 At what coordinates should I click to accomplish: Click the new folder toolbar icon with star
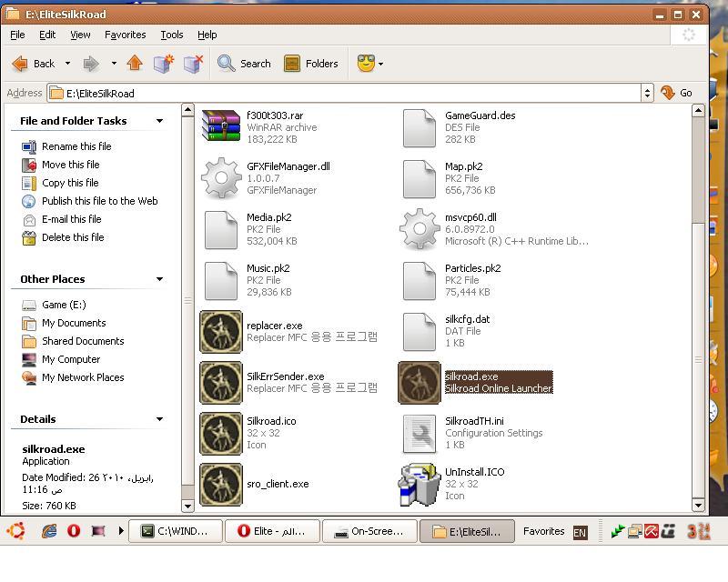pyautogui.click(x=164, y=64)
